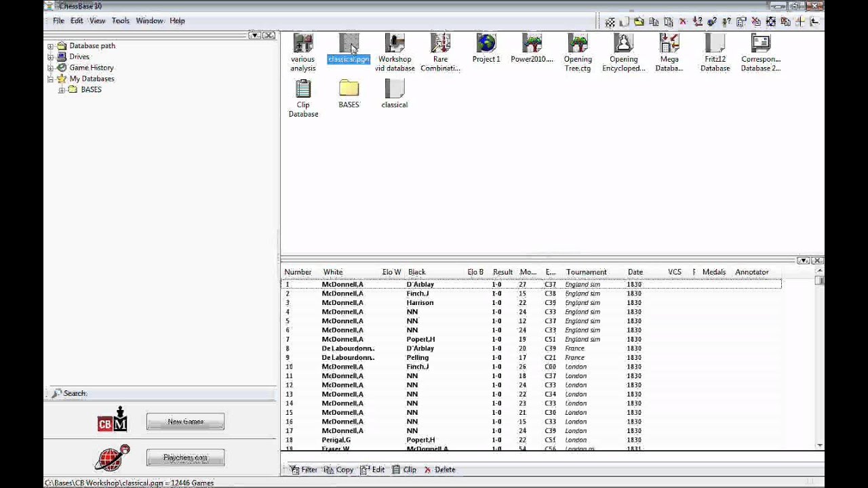The height and width of the screenshot is (488, 868).
Task: Select the Rare Combinati... database icon
Action: (440, 53)
